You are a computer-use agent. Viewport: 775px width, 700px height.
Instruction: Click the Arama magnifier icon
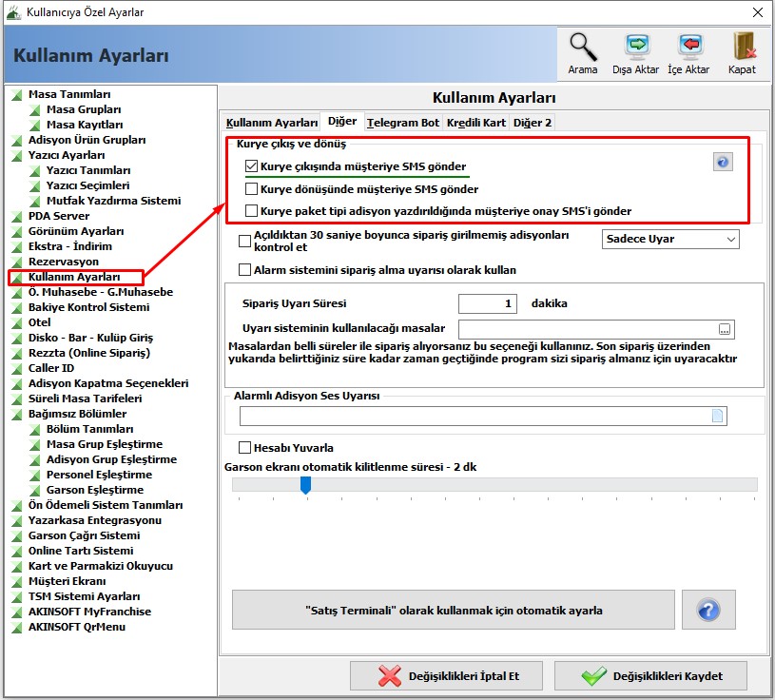583,47
